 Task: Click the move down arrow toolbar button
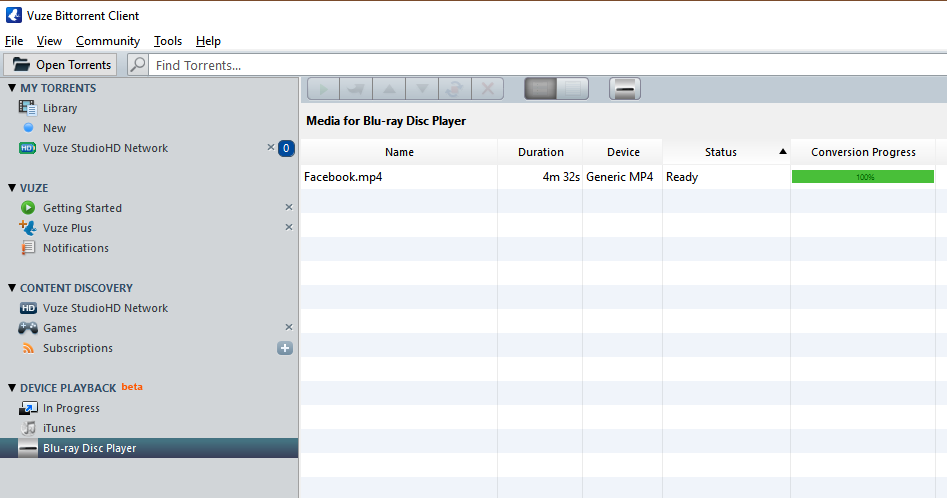(x=422, y=89)
